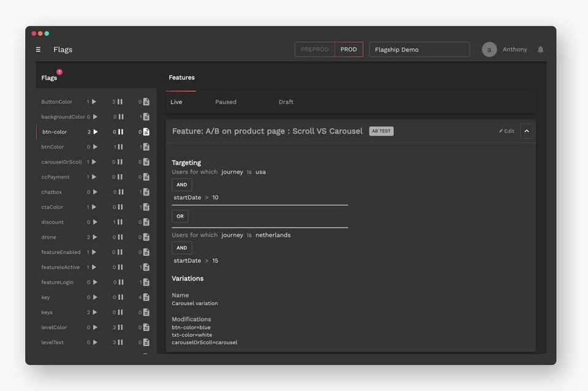Click pause icon in btn-color row
Viewport: 588px width, 391px height.
(x=121, y=132)
